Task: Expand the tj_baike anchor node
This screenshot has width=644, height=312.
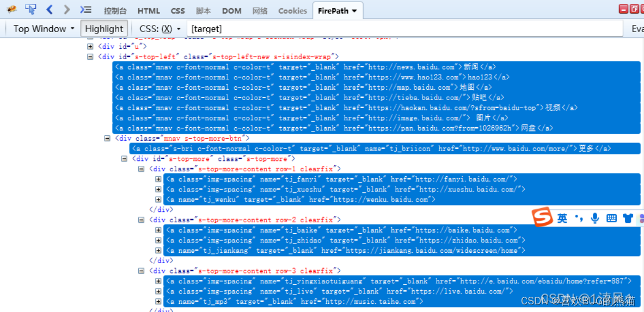Action: click(x=158, y=230)
